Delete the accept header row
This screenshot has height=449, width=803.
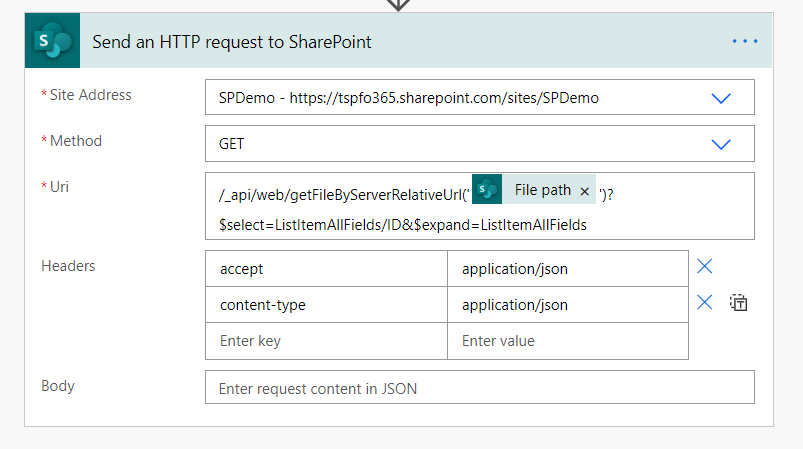point(704,267)
